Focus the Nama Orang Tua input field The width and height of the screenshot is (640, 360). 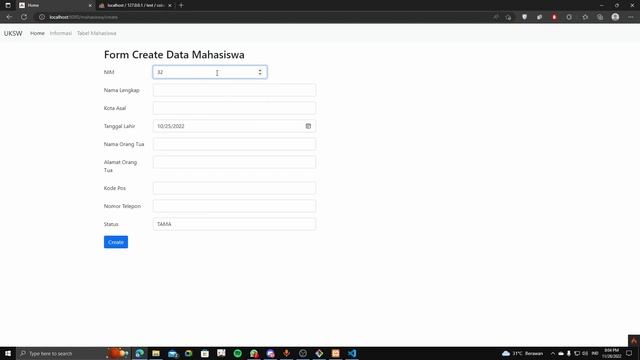[x=234, y=144]
